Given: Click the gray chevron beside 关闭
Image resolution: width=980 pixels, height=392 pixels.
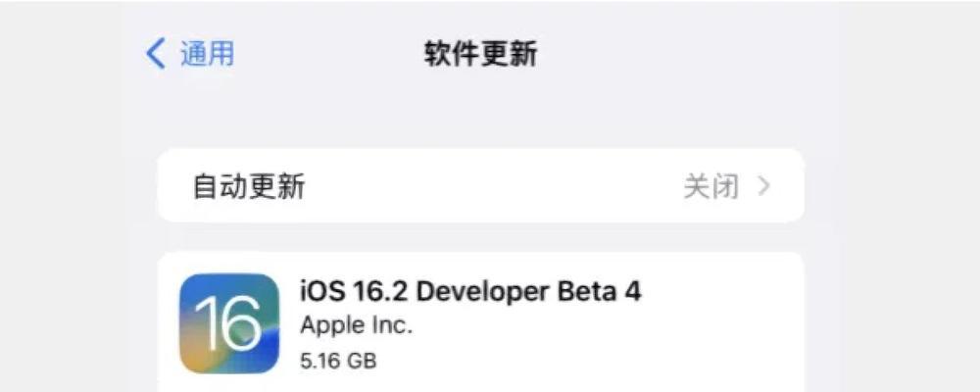Looking at the screenshot, I should pyautogui.click(x=763, y=186).
